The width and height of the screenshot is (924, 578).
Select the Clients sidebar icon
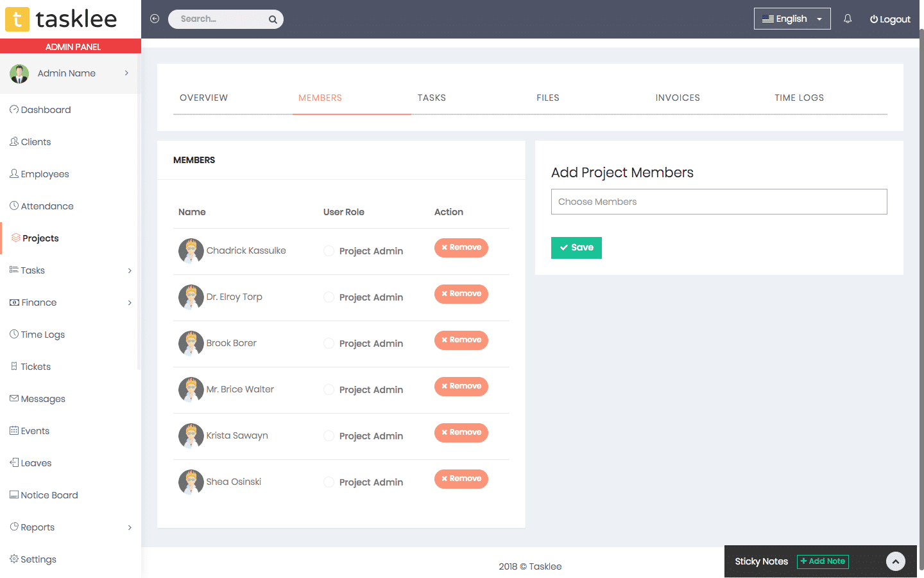click(14, 141)
